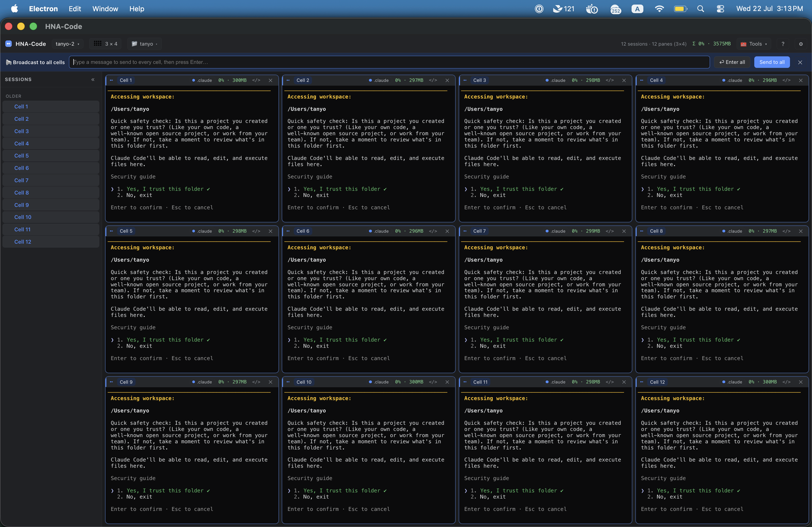This screenshot has width=812, height=527.
Task: Select 'Yes, I trust this folder' in Cell 1
Action: pos(165,189)
